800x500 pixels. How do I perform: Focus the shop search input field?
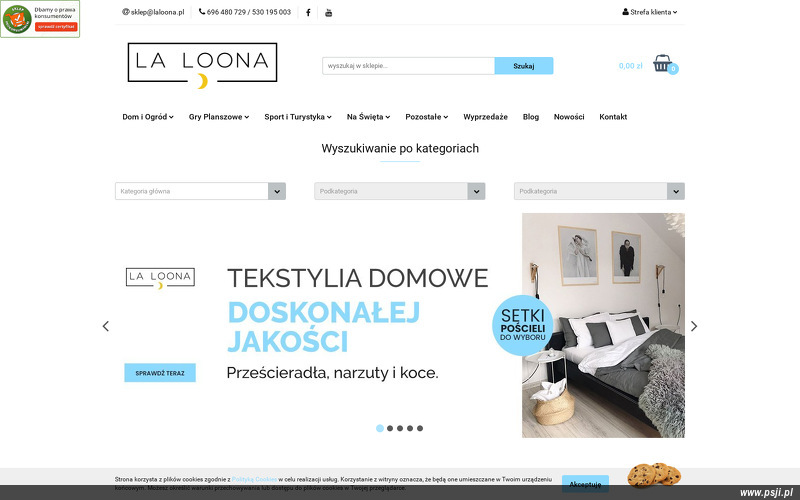coord(408,66)
